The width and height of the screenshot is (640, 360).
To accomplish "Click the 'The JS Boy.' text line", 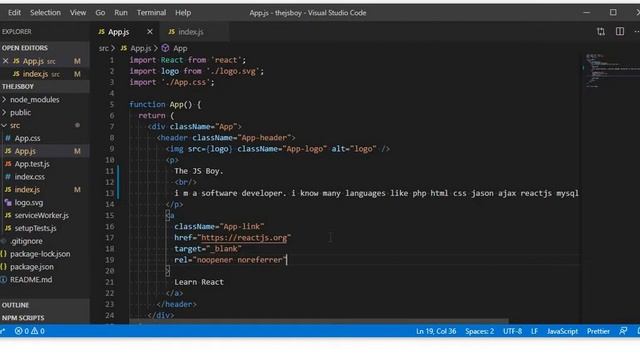I will click(199, 171).
